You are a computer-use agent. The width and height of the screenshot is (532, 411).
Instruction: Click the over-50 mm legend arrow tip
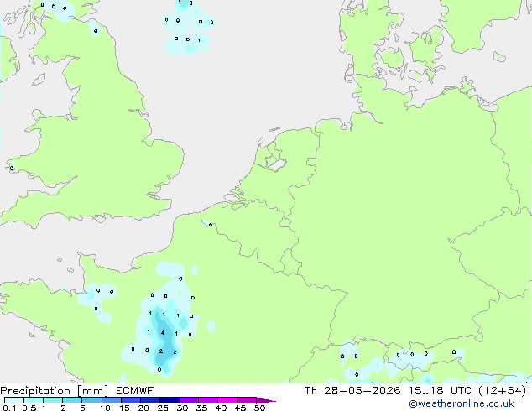pyautogui.click(x=266, y=400)
